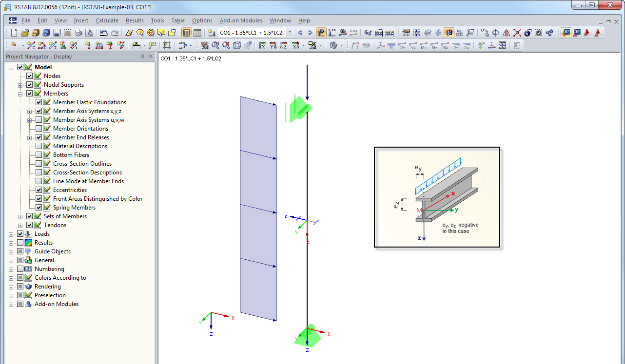This screenshot has width=625, height=364.
Task: Enable the Cross-Section Outlines checkbox
Action: coord(39,164)
